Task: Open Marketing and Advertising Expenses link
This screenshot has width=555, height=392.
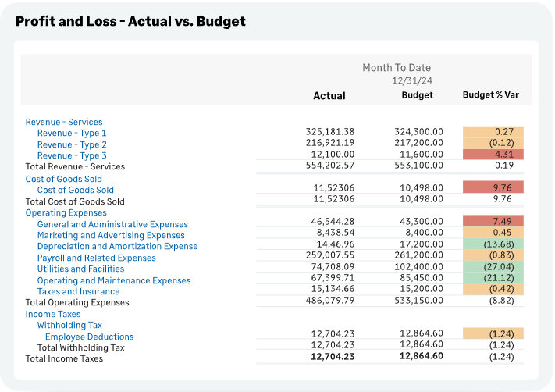Action: 111,236
